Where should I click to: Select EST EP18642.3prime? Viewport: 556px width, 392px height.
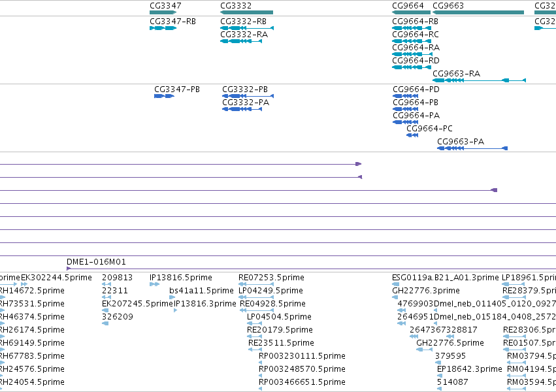pyautogui.click(x=470, y=369)
